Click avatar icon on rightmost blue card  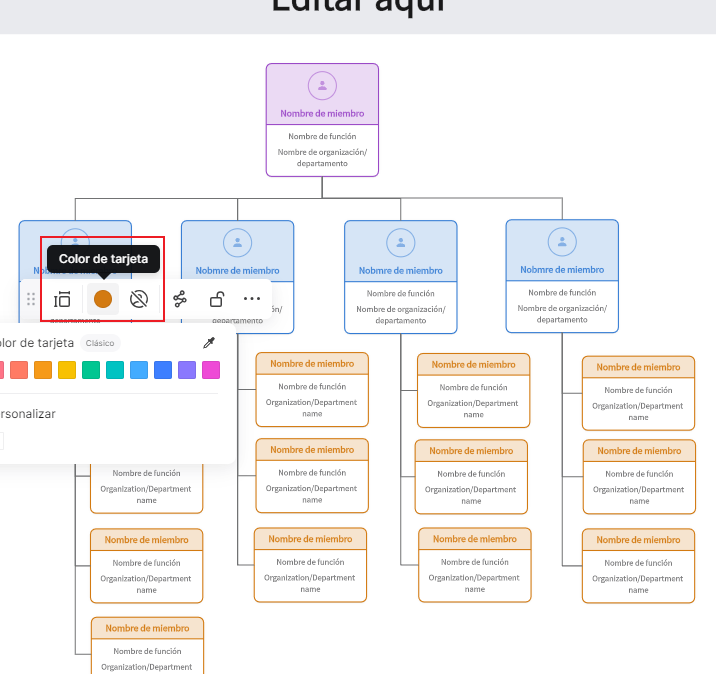[562, 242]
